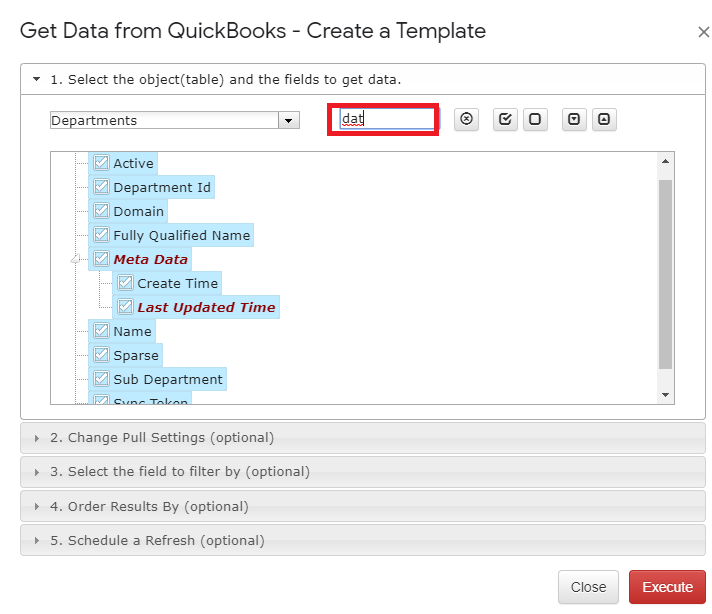
Task: Uncheck the Fully Qualified Name checkbox
Action: (x=101, y=235)
